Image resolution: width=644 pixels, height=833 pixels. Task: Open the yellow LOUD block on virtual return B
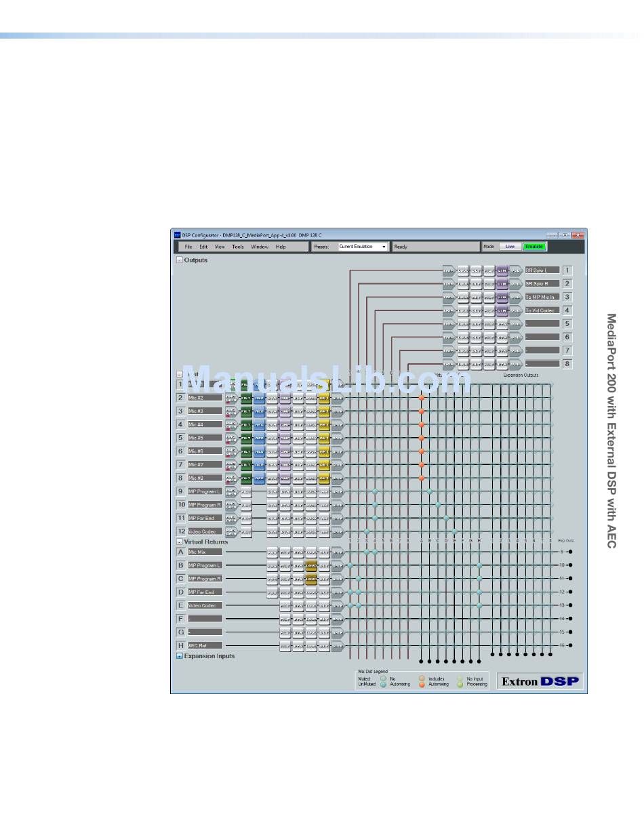pos(311,565)
